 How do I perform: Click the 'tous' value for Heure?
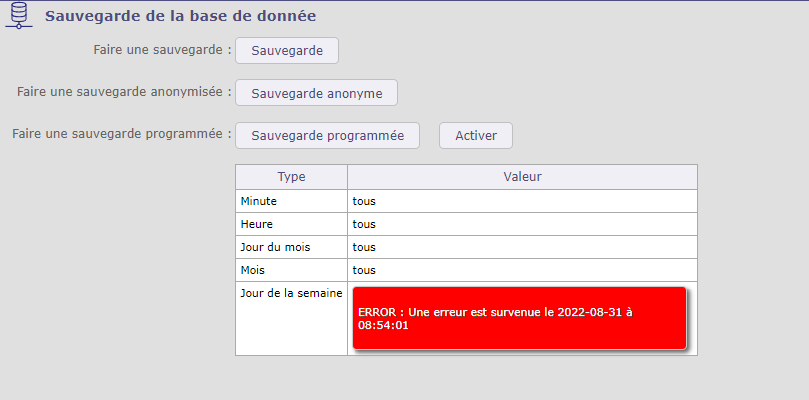[364, 224]
